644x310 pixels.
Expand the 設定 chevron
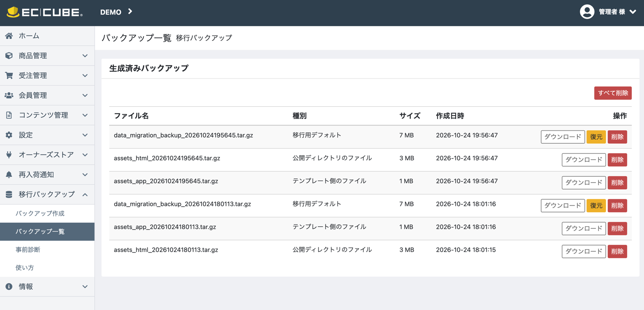click(x=85, y=135)
